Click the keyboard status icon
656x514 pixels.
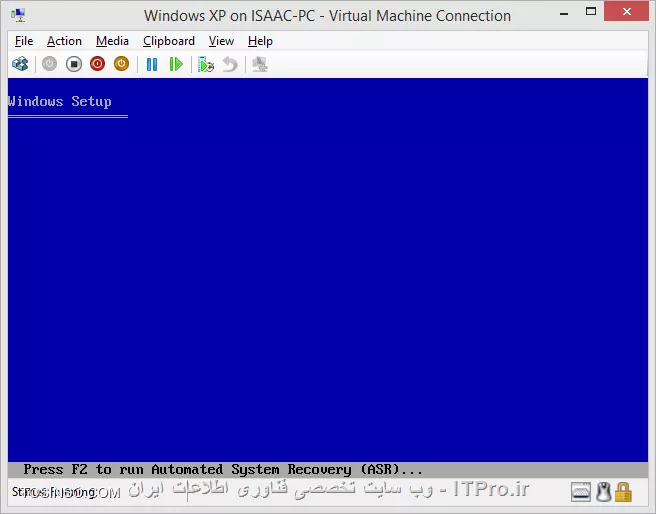[581, 492]
